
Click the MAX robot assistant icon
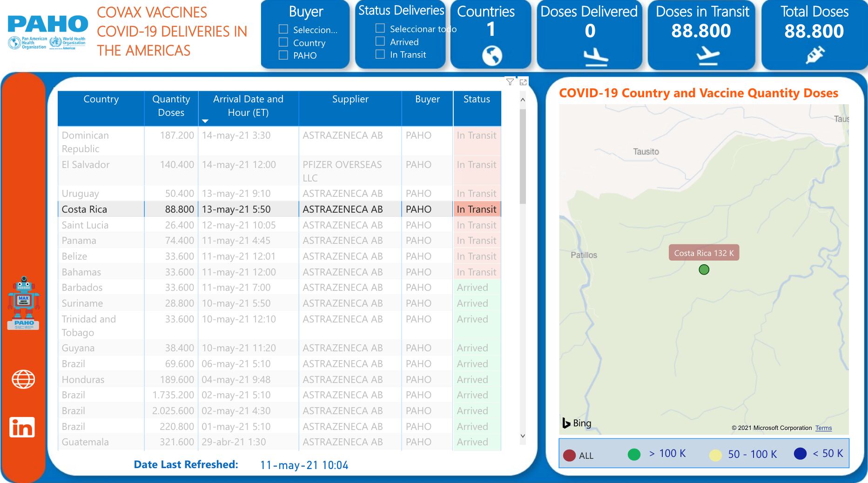(24, 302)
